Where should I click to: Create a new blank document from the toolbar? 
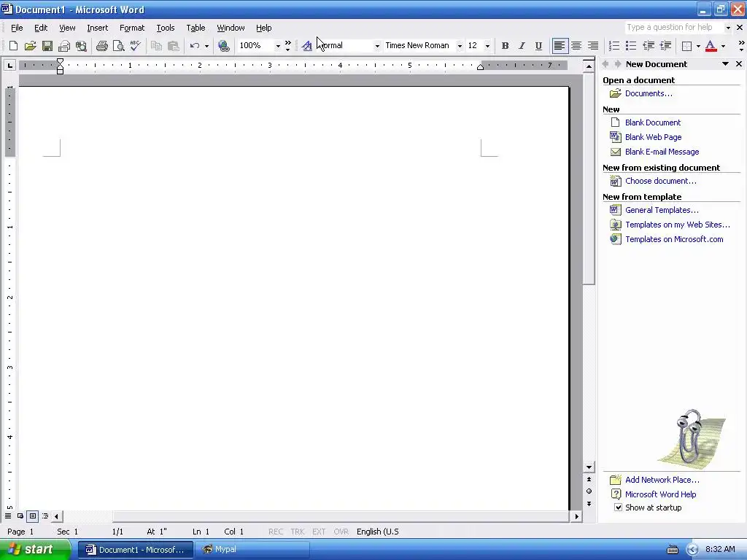(13, 46)
